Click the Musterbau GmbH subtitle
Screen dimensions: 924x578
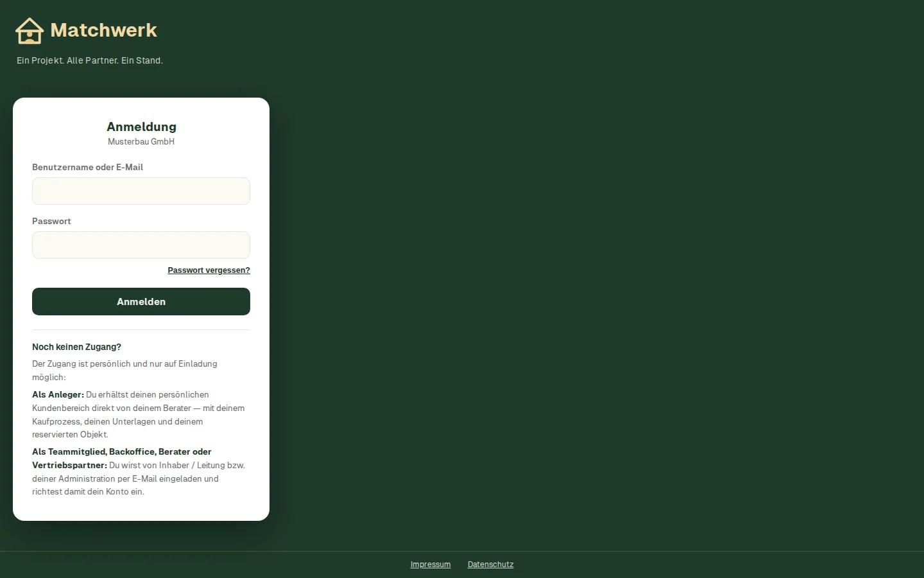[x=141, y=141]
